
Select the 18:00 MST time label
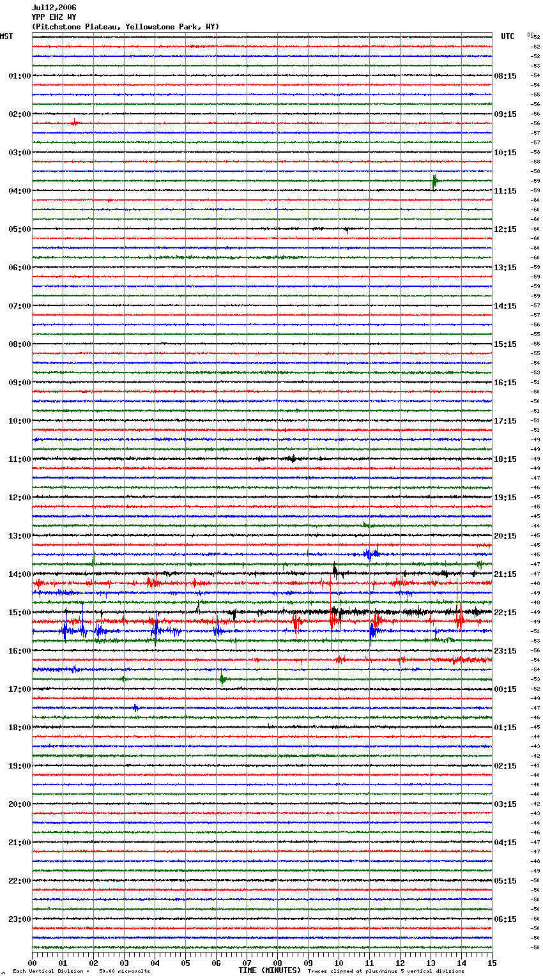pyautogui.click(x=20, y=728)
